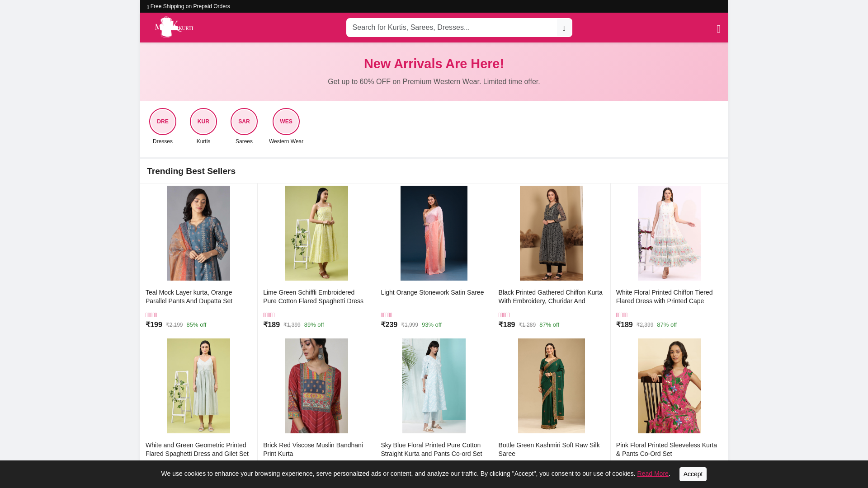Click the 85% off discount label
This screenshot has height=488, width=868.
[x=196, y=325]
